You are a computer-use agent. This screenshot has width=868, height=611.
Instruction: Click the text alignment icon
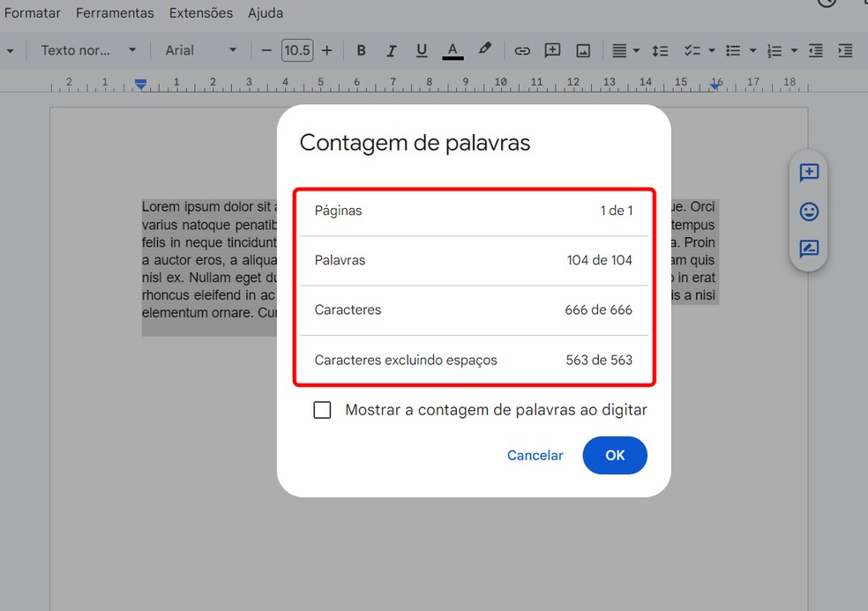[619, 51]
